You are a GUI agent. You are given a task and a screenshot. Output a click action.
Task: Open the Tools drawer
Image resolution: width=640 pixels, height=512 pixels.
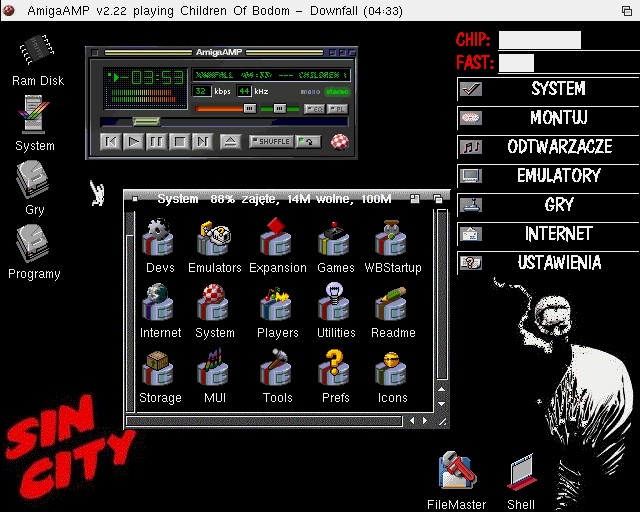[x=276, y=367]
